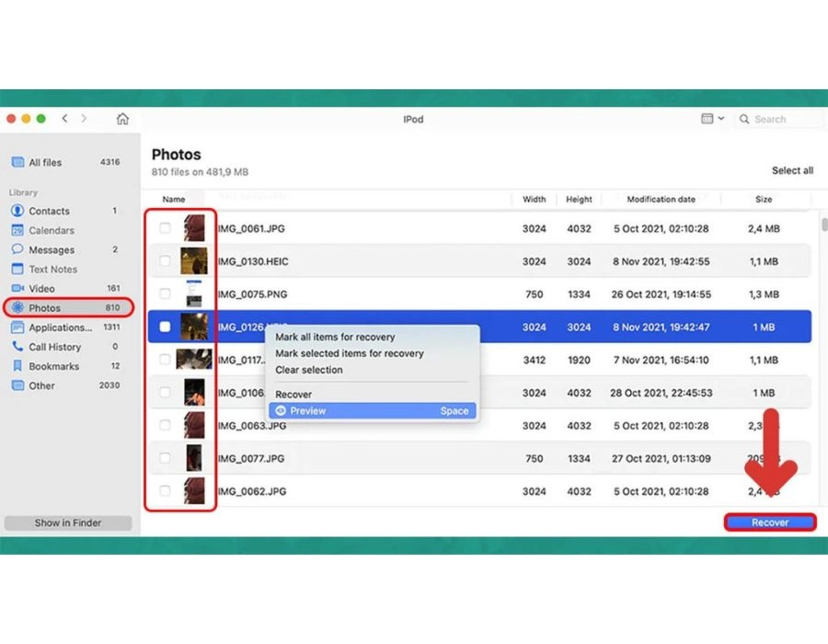Click IMG_0077.JPG thumbnail

pos(194,457)
